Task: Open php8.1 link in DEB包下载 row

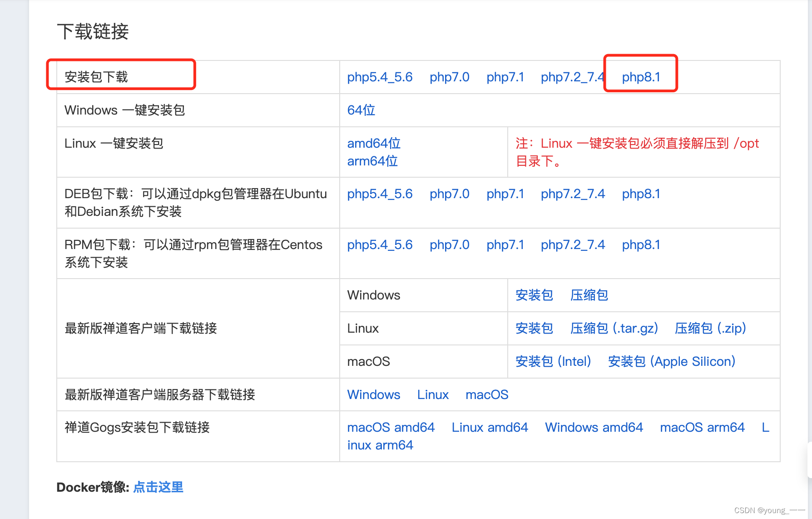Action: click(641, 194)
